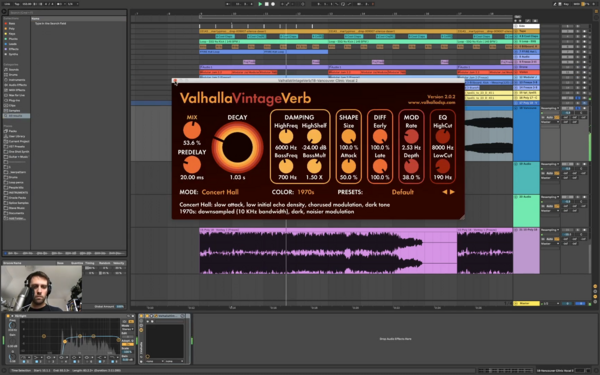Toggle EQ Eight band 1 on
This screenshot has width=600, height=375.
pyautogui.click(x=23, y=362)
